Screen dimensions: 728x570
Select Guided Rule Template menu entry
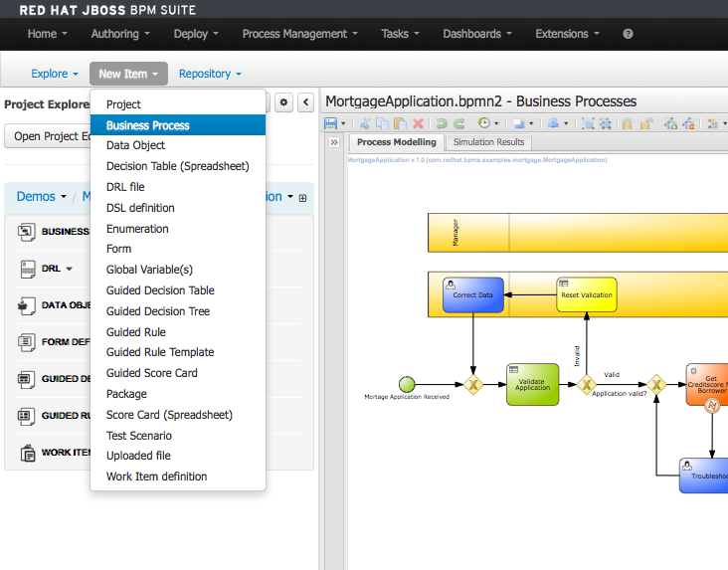178,352
